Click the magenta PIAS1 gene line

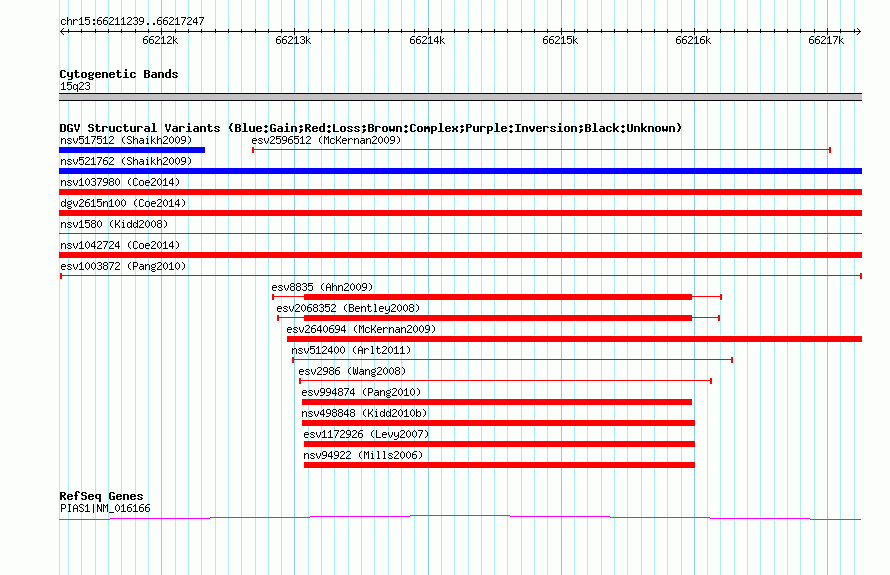460,517
